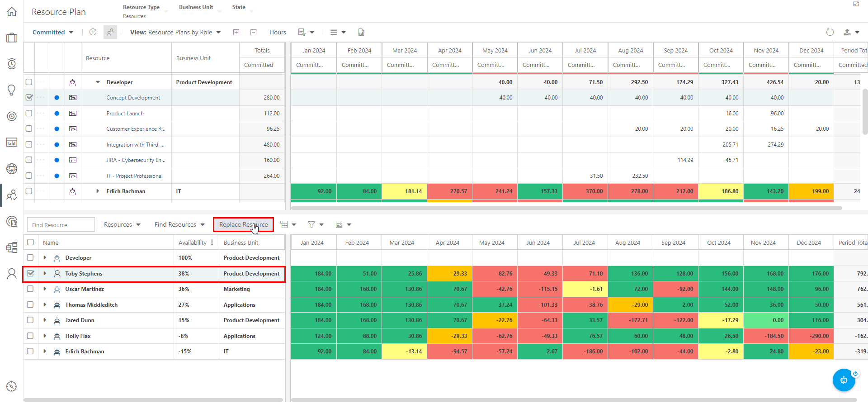Click the popout icon at top right
This screenshot has width=868, height=404.
(x=856, y=4)
